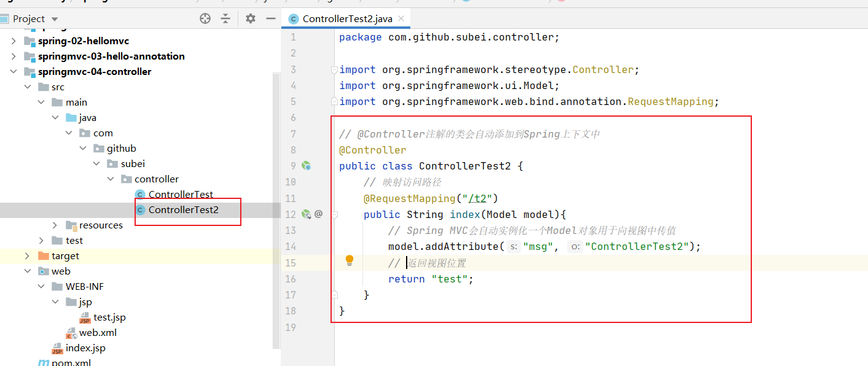Image resolution: width=868 pixels, height=366 pixels.
Task: Fold the import statements at line 3
Action: [x=334, y=69]
